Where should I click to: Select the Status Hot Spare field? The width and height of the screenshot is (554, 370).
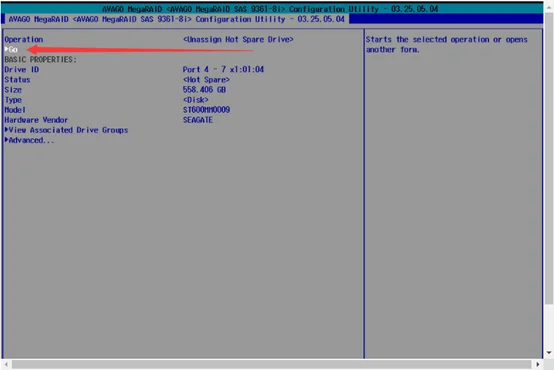pyautogui.click(x=206, y=80)
